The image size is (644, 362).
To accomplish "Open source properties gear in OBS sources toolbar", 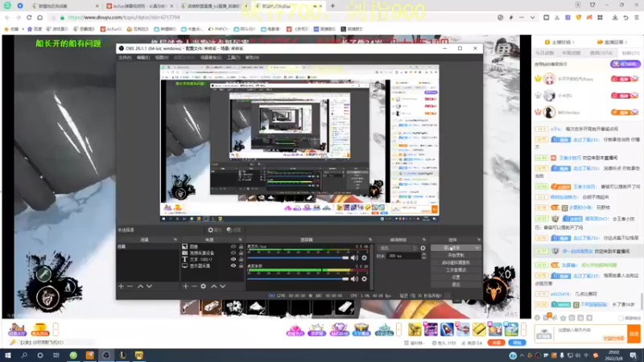I will 204,286.
